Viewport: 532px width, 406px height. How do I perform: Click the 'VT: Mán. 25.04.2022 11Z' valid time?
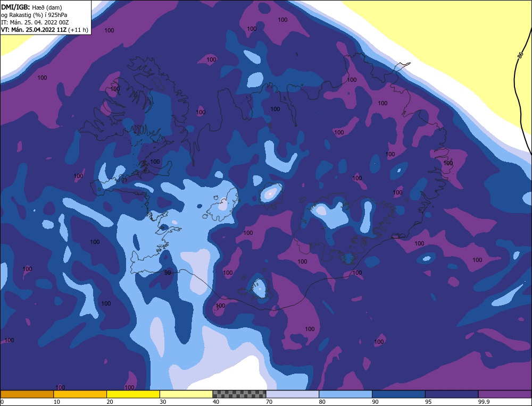point(34,30)
